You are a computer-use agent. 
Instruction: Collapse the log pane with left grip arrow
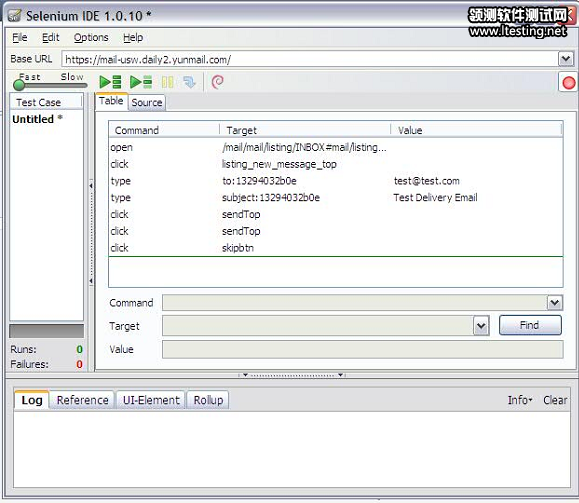245,375
